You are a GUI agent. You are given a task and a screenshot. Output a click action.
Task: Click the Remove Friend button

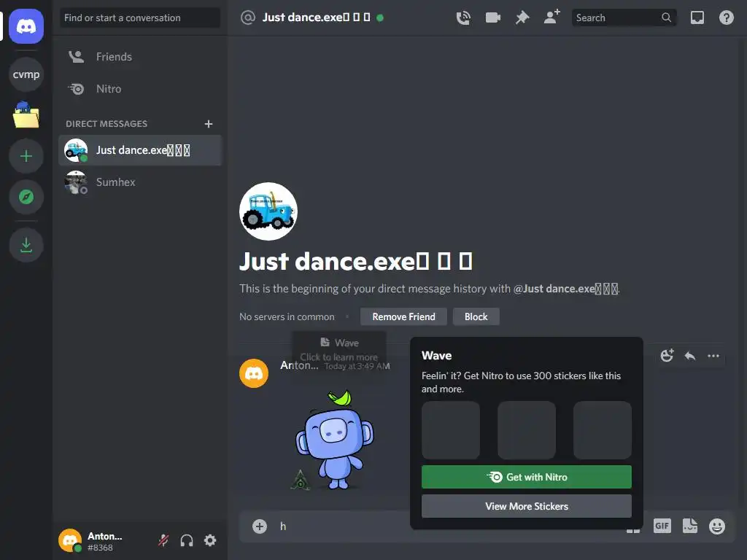[403, 316]
